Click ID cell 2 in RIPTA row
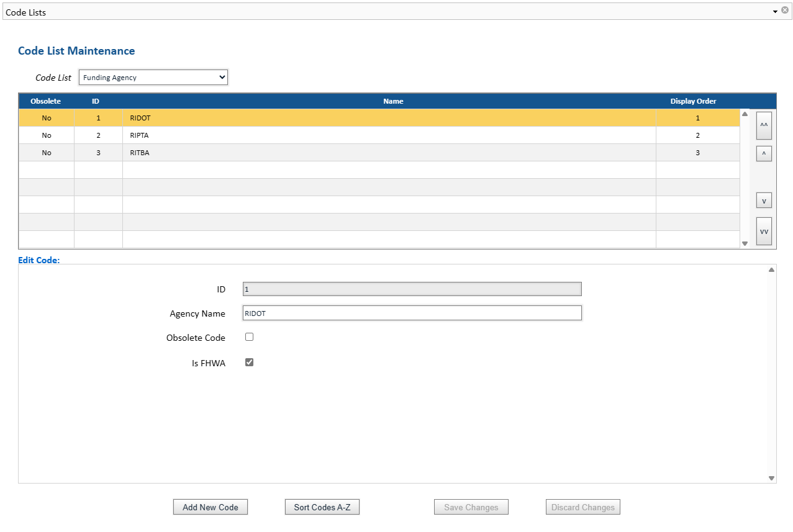This screenshot has width=793, height=532. click(98, 135)
